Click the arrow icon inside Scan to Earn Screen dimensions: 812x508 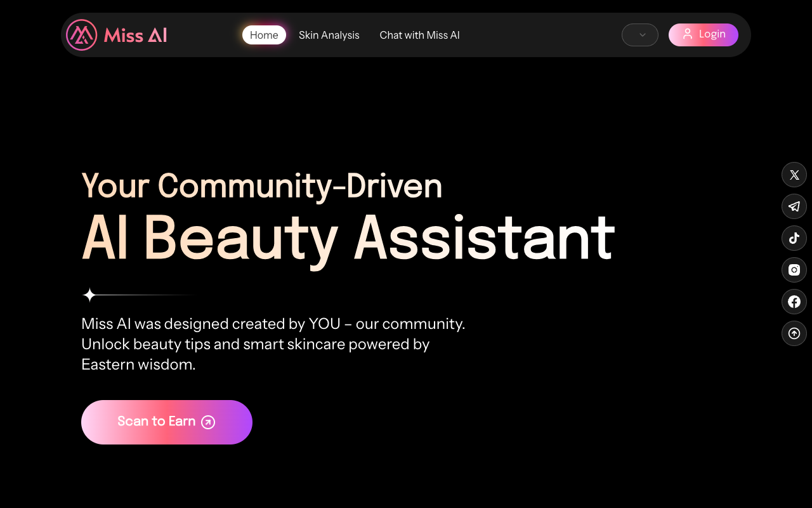(207, 422)
